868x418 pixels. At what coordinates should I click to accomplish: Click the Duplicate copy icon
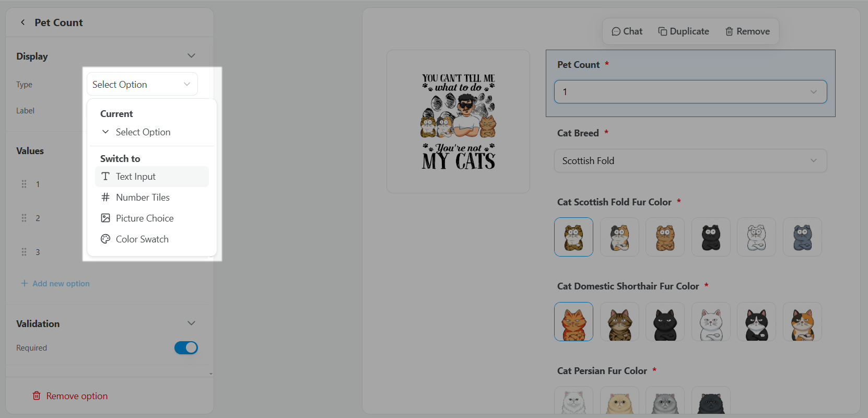(662, 31)
